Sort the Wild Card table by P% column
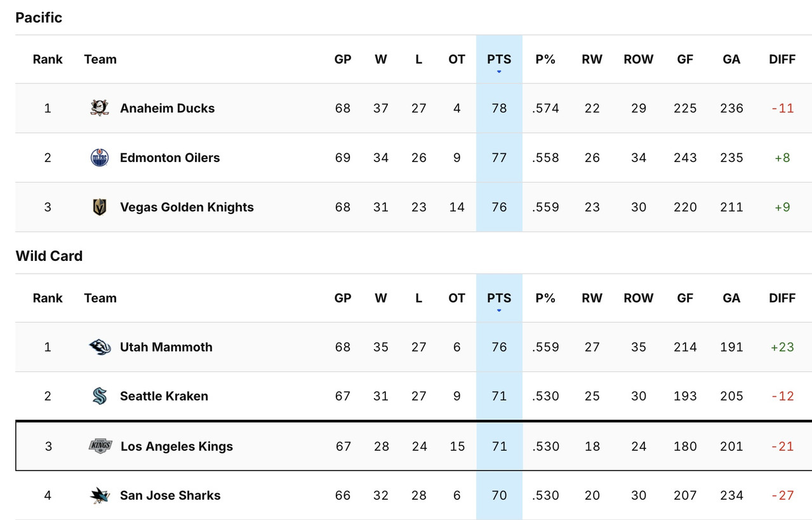 coord(545,298)
